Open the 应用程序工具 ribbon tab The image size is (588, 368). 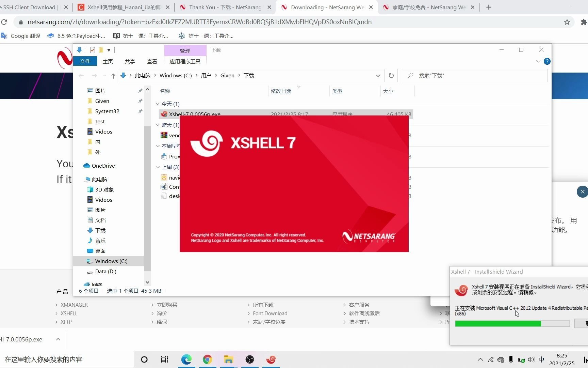coord(185,61)
